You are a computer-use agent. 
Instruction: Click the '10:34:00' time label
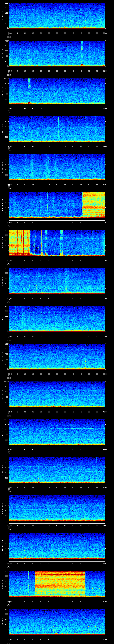[x=9, y=223]
